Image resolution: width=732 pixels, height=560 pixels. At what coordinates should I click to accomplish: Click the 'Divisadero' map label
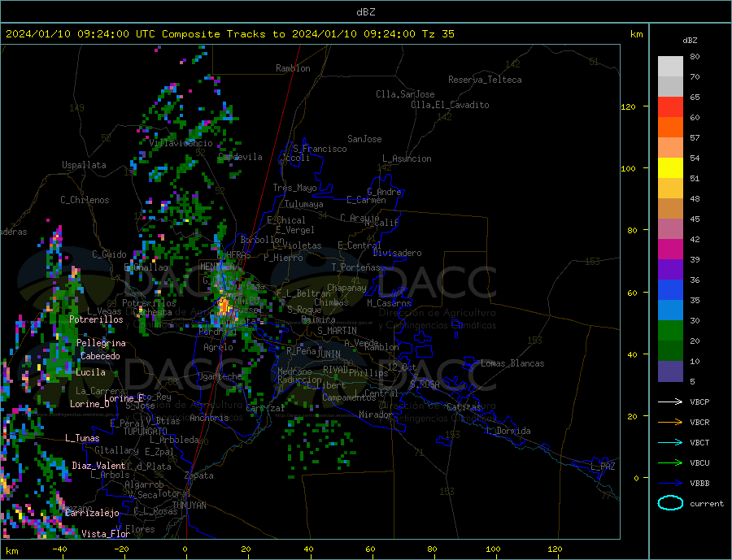pyautogui.click(x=397, y=253)
